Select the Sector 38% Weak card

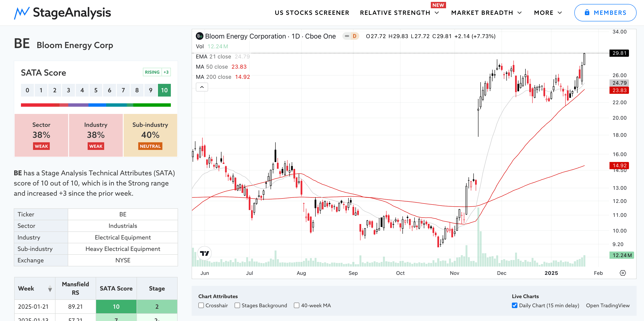coord(41,135)
